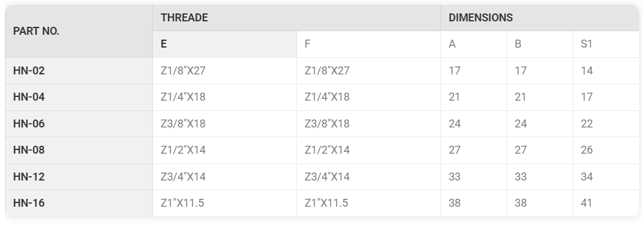
Task: Select the HN-08 row label
Action: (x=29, y=150)
